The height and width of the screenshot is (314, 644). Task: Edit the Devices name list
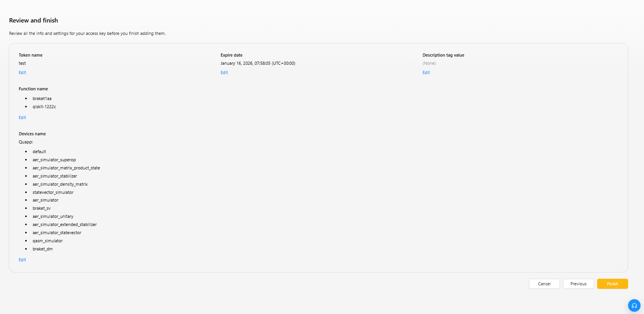pos(22,260)
